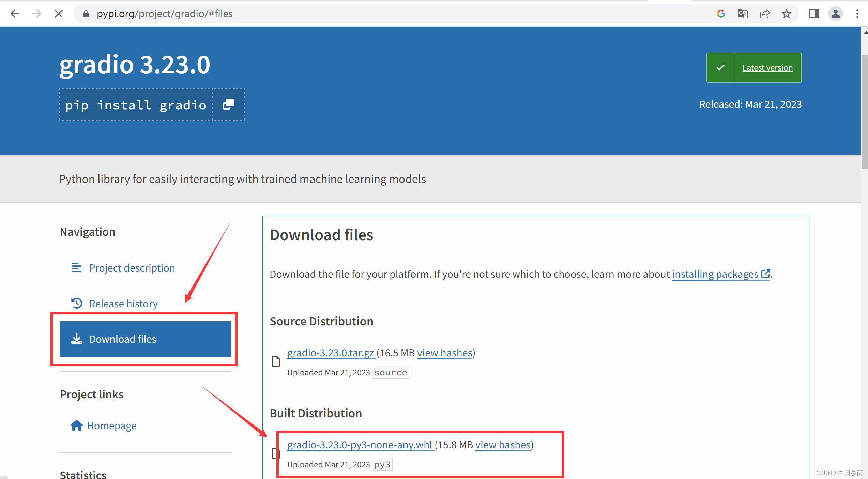
Task: Download gradio-3.23.0-py3-none-any.whl file
Action: pyautogui.click(x=360, y=445)
